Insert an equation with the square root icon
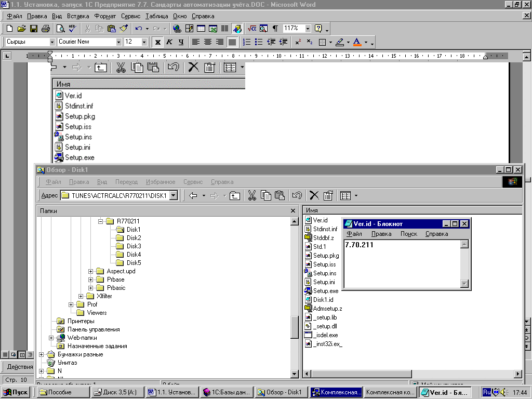This screenshot has height=399, width=532. pos(252,29)
